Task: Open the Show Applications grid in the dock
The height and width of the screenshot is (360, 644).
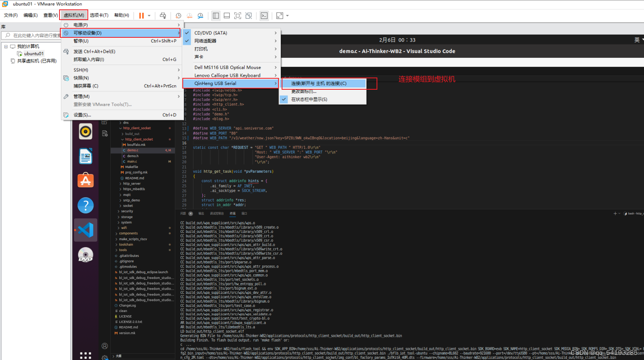Action: (x=85, y=355)
